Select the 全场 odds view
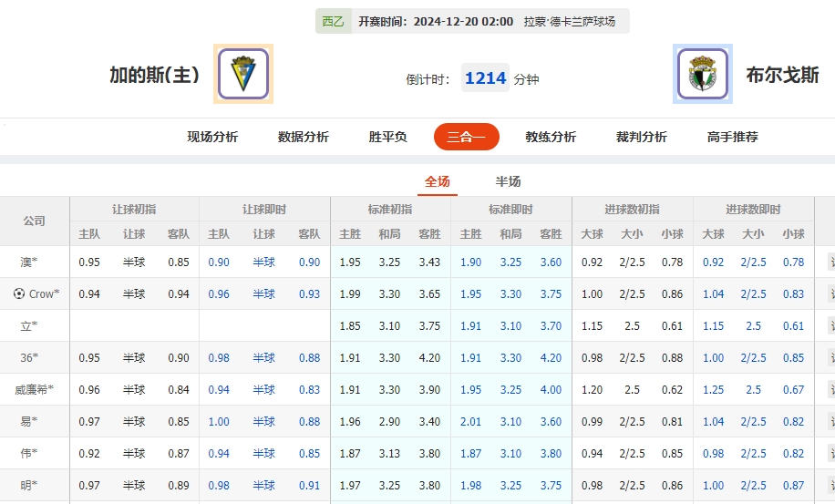 click(x=438, y=181)
